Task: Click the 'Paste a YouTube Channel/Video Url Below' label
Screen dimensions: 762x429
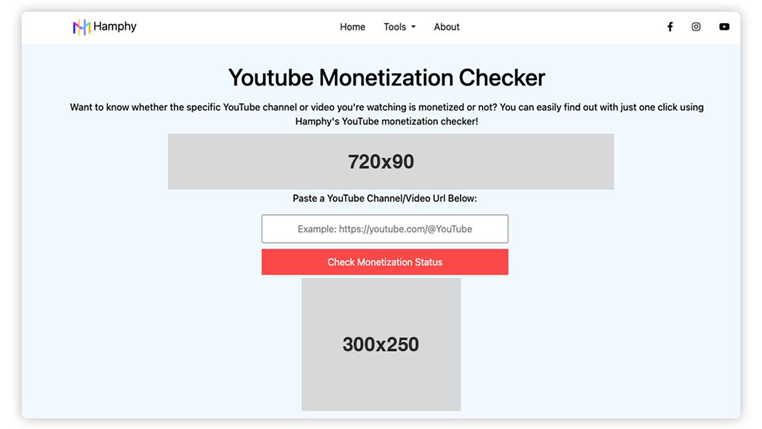Action: click(385, 198)
